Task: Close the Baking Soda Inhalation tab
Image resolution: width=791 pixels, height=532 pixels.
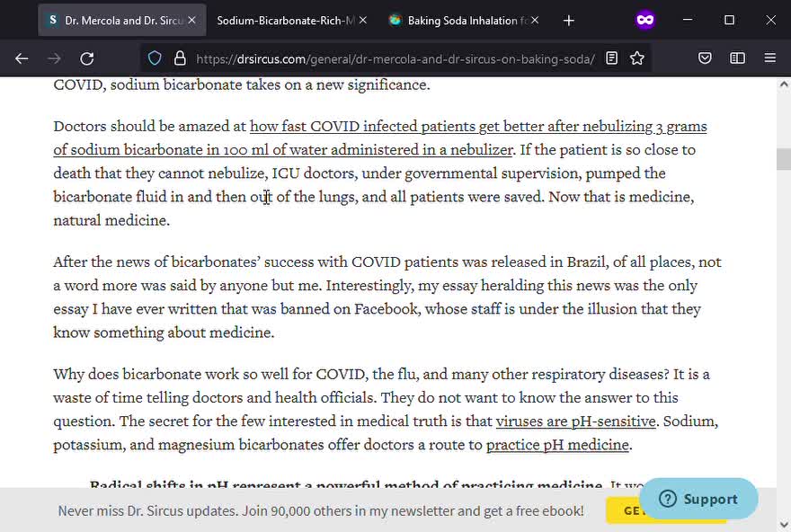Action: point(535,20)
